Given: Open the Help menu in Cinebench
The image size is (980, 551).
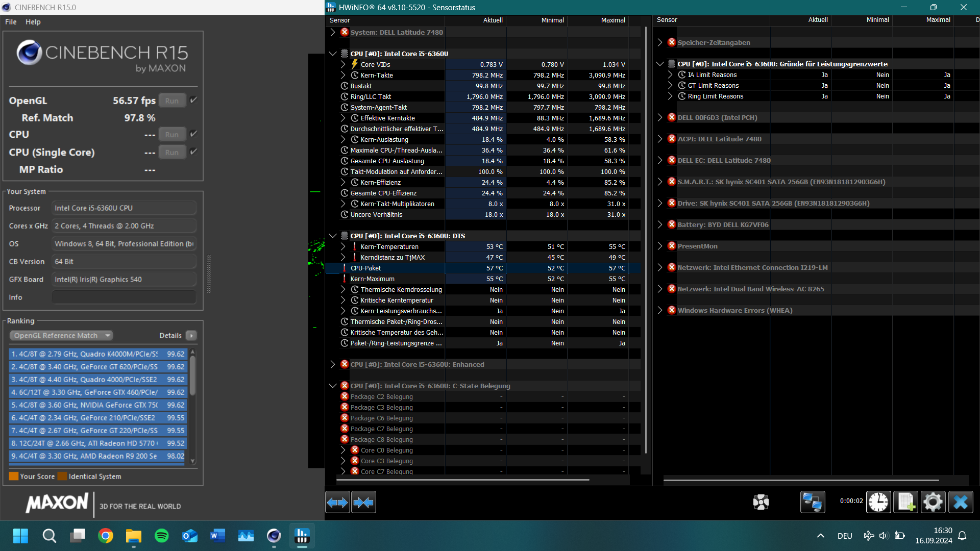Looking at the screenshot, I should [33, 21].
